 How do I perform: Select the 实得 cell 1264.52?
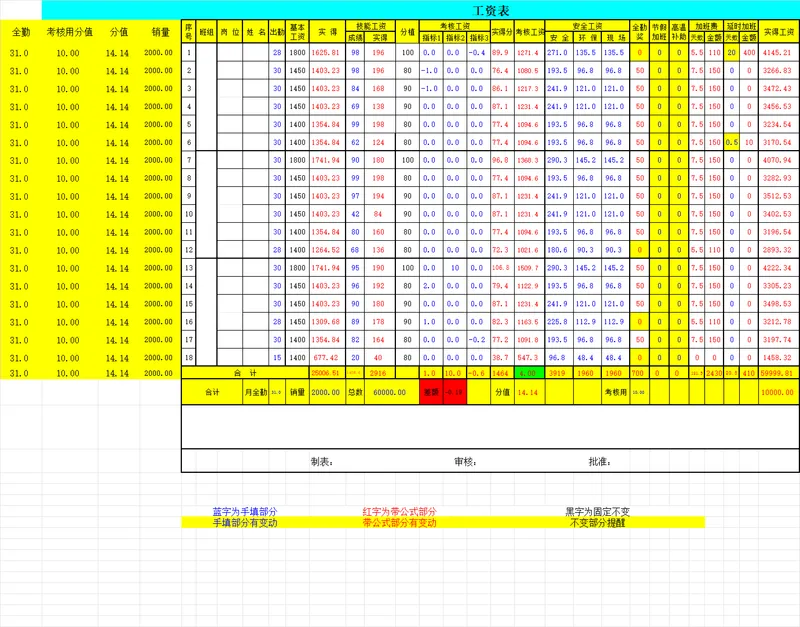[327, 250]
